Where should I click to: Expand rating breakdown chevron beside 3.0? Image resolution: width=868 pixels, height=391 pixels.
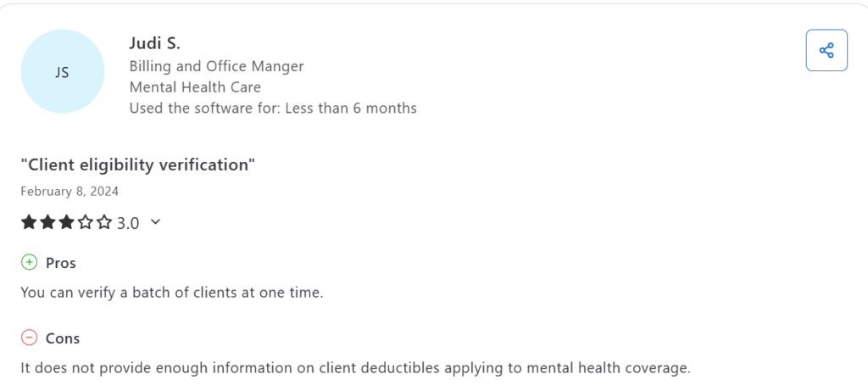155,223
